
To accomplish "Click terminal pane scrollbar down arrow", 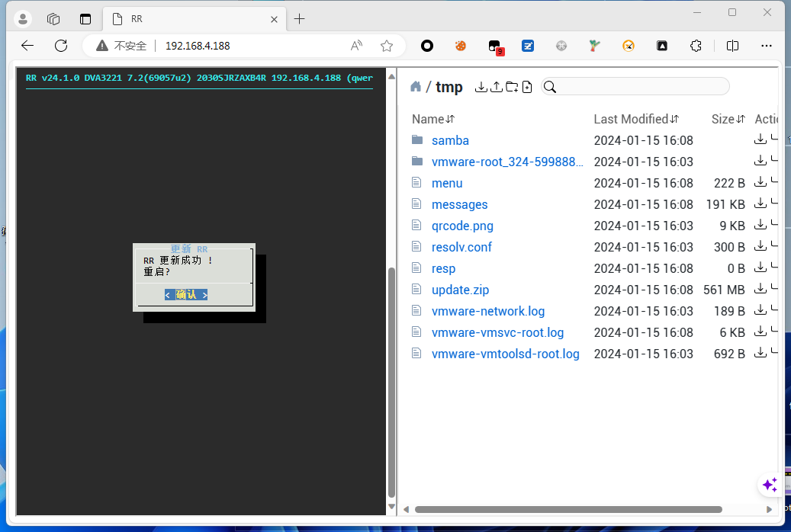I will pos(391,507).
